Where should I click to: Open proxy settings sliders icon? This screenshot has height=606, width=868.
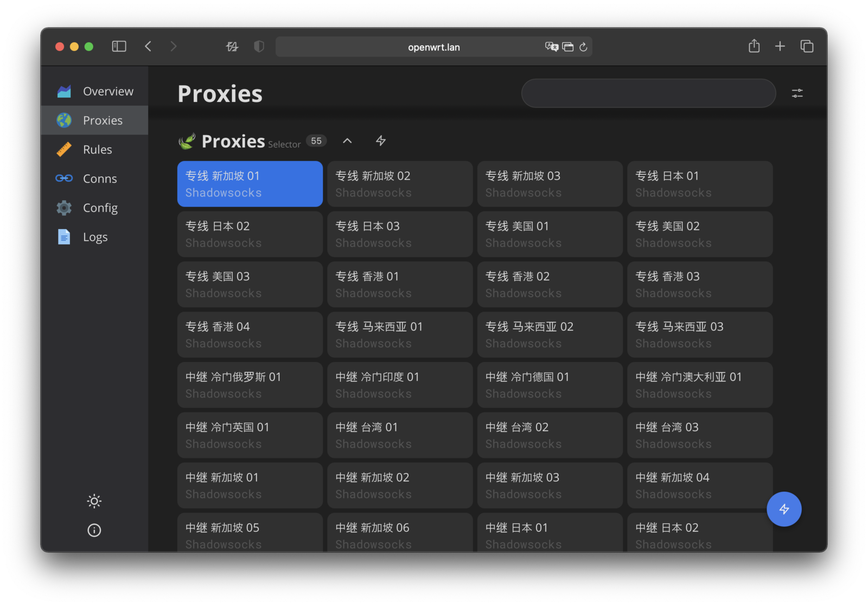click(x=797, y=93)
